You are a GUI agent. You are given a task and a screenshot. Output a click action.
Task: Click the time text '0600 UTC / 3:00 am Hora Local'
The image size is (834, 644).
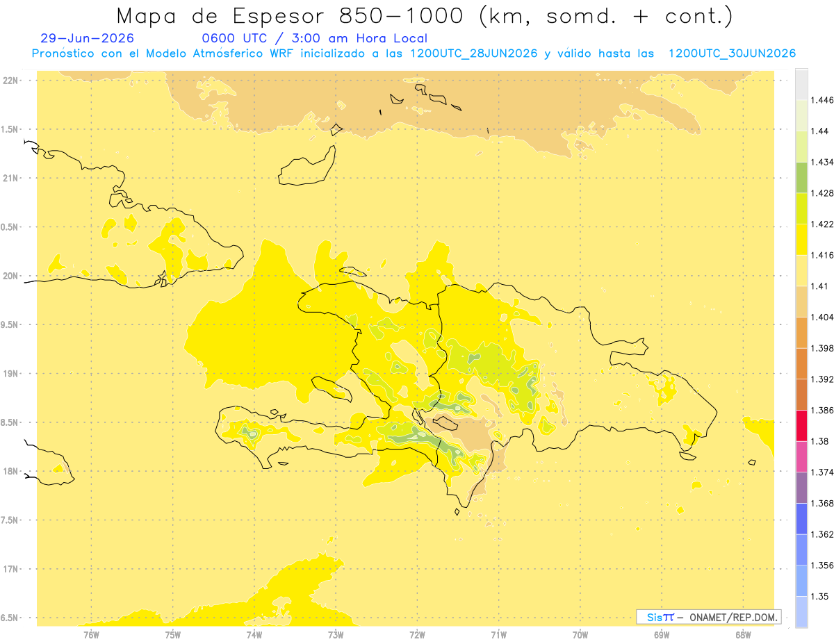315,38
